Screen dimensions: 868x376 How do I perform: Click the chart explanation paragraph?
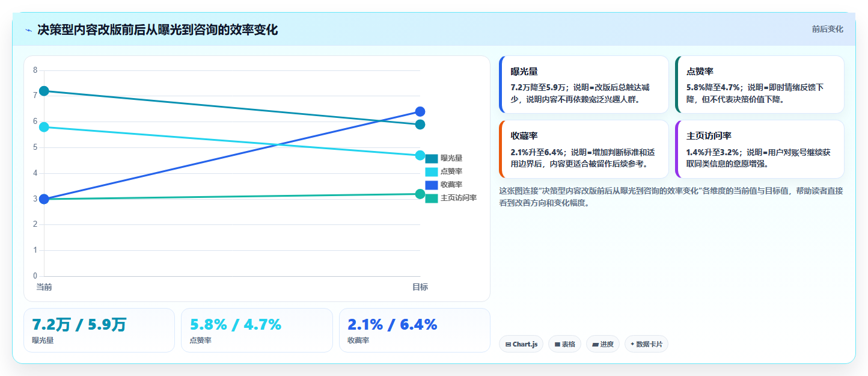[x=671, y=197]
